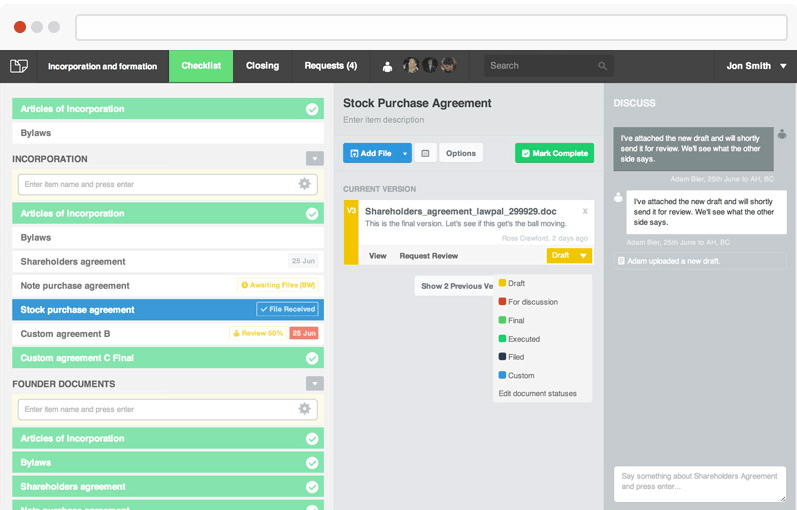Click the first team member avatar
Viewport: 797px width, 510px height.
410,65
